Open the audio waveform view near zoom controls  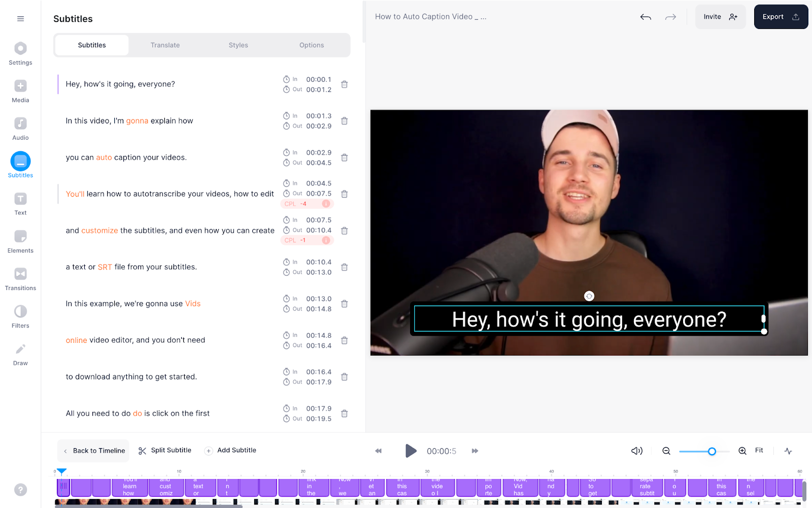tap(788, 451)
